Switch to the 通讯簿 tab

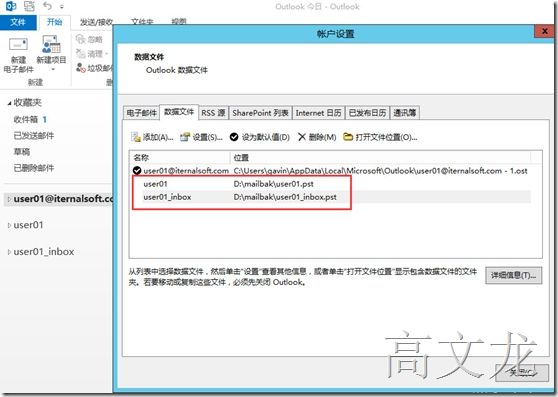point(405,113)
